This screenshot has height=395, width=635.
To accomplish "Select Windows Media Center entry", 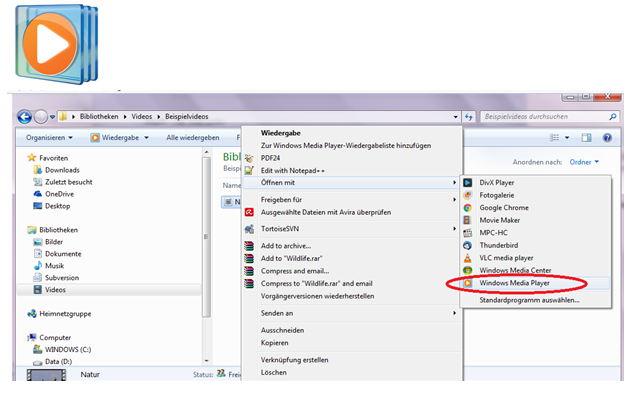I will tap(515, 271).
